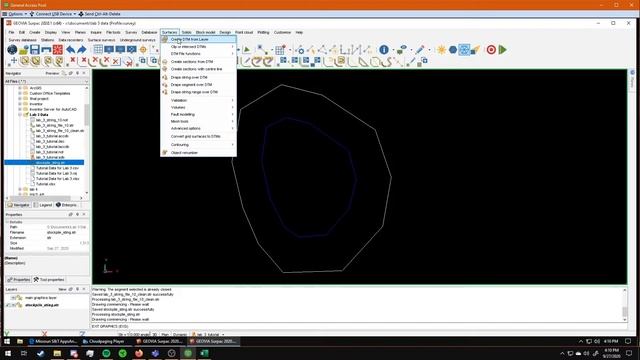The width and height of the screenshot is (640, 360).
Task: Choose Object renumber entry
Action: [198, 153]
